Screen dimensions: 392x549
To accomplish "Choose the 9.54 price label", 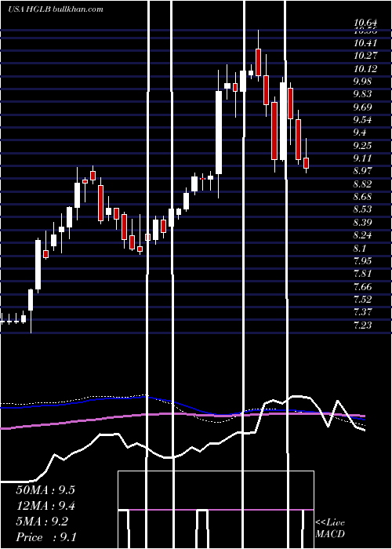I will 363,120.
